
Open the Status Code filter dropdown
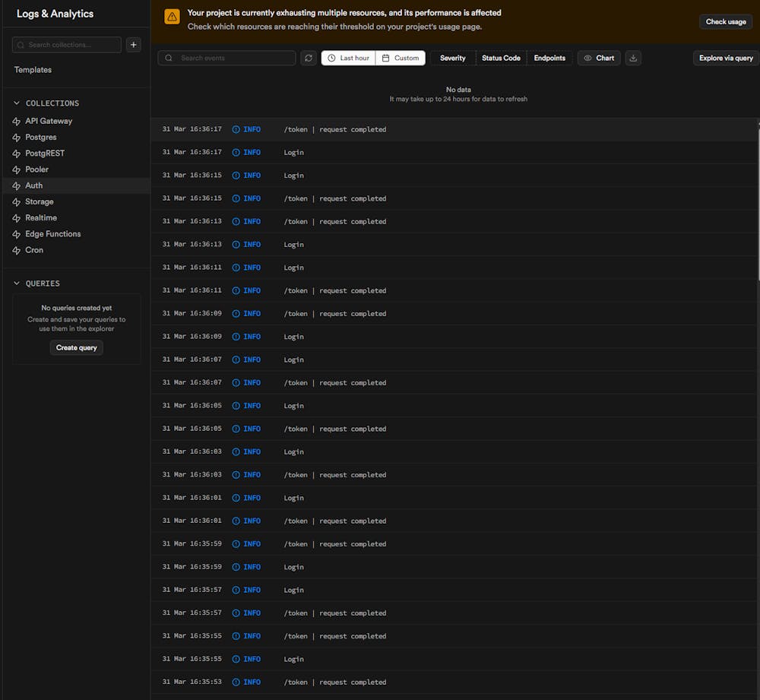[501, 58]
